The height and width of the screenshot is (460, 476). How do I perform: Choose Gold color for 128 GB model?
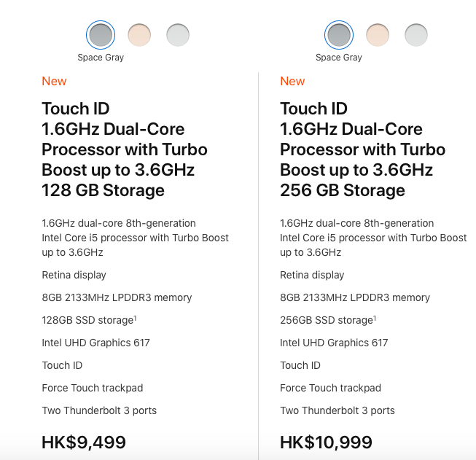click(139, 34)
